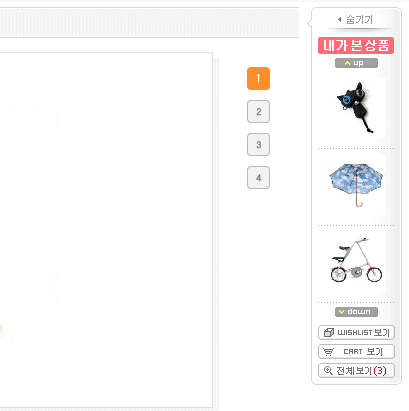Click 전체보기 (3) button
Viewport: 409px width, 411px height.
(x=356, y=370)
